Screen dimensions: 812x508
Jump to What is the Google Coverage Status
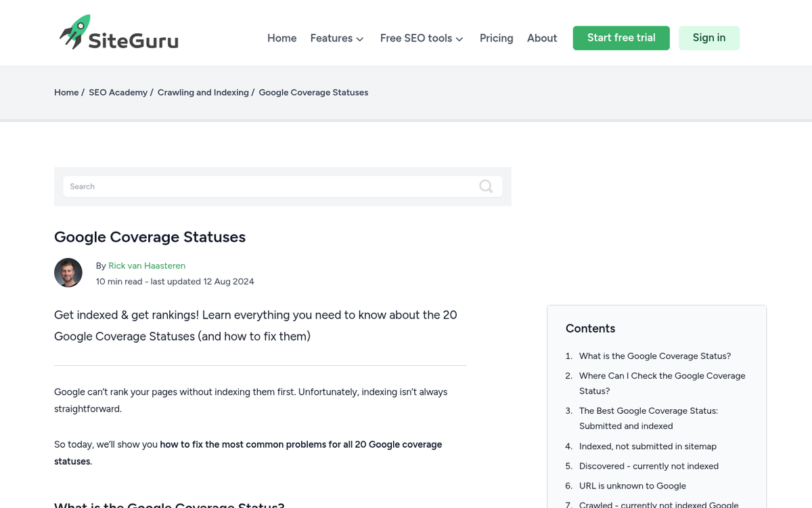point(655,356)
